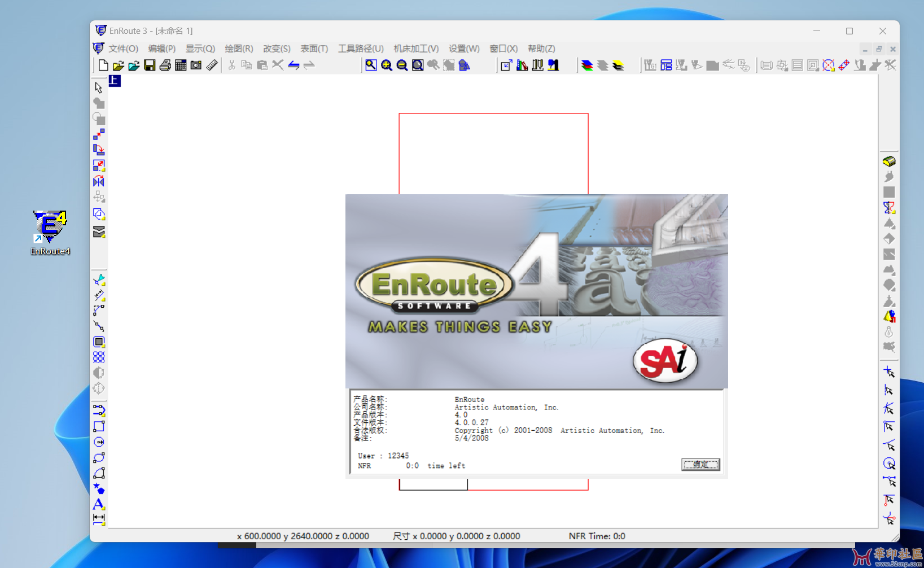Click the Zoom Out magnifier icon
Image resolution: width=924 pixels, height=568 pixels.
[x=402, y=65]
